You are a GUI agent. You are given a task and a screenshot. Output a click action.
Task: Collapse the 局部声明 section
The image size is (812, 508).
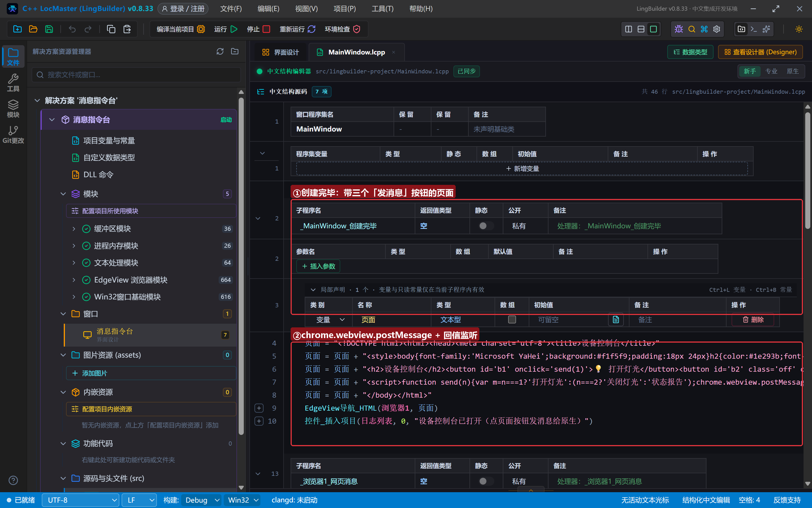(313, 290)
